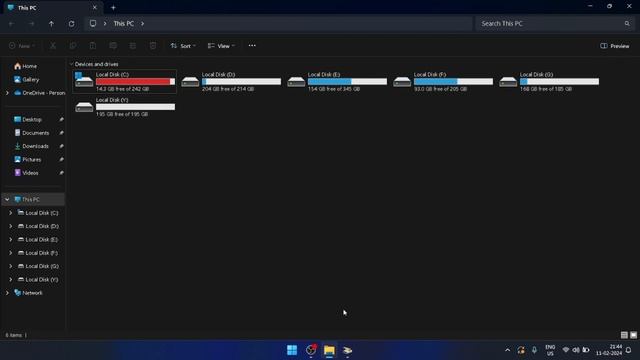Refresh the This PC view
Image resolution: width=640 pixels, height=360 pixels.
(71, 24)
